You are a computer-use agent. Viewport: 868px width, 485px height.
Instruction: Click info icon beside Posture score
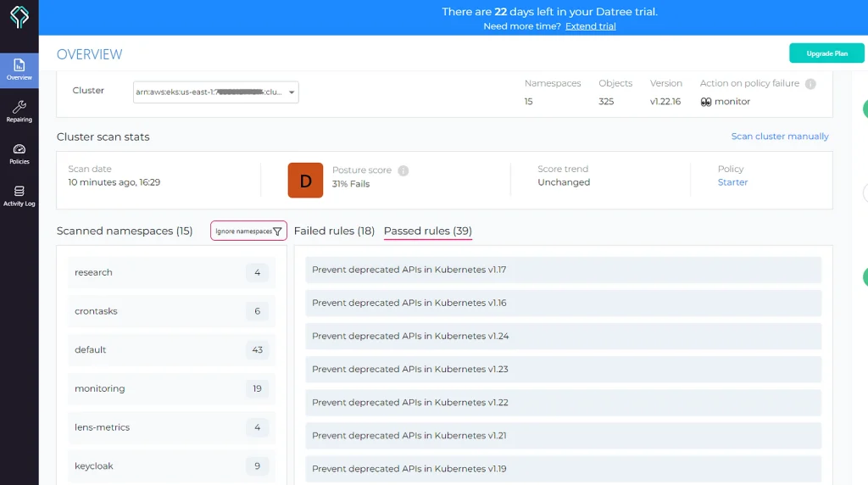pos(403,170)
